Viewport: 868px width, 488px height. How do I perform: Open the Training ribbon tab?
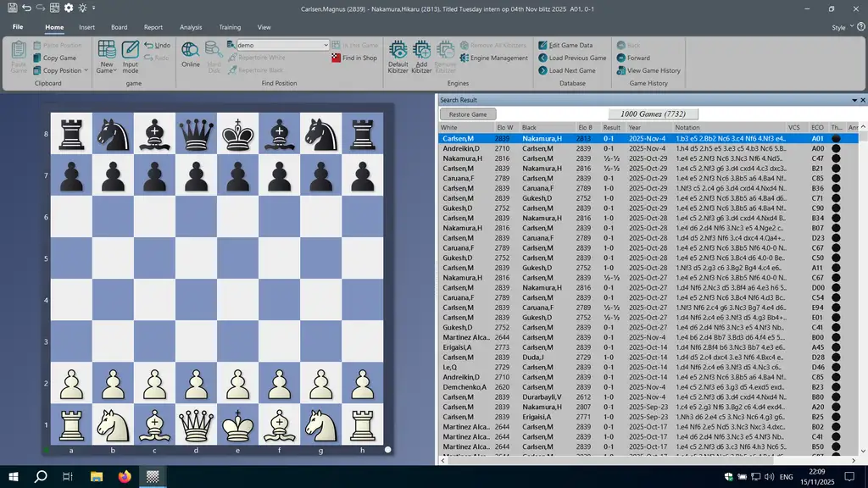click(x=230, y=27)
